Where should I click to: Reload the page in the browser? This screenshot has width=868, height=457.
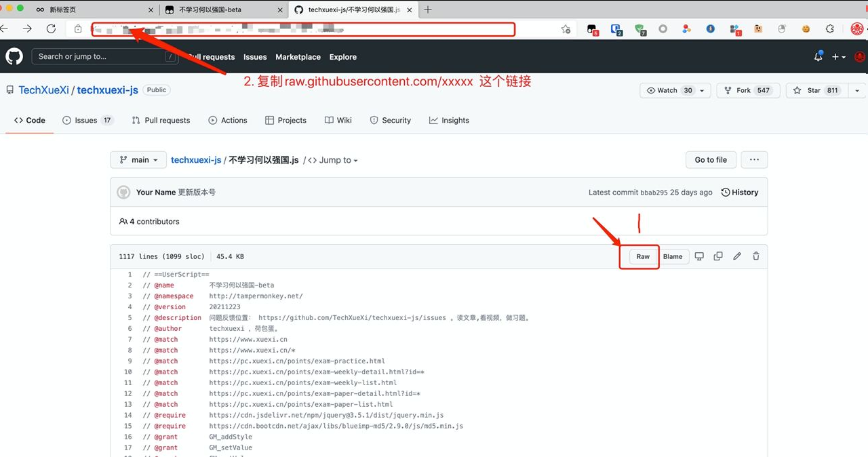click(51, 28)
